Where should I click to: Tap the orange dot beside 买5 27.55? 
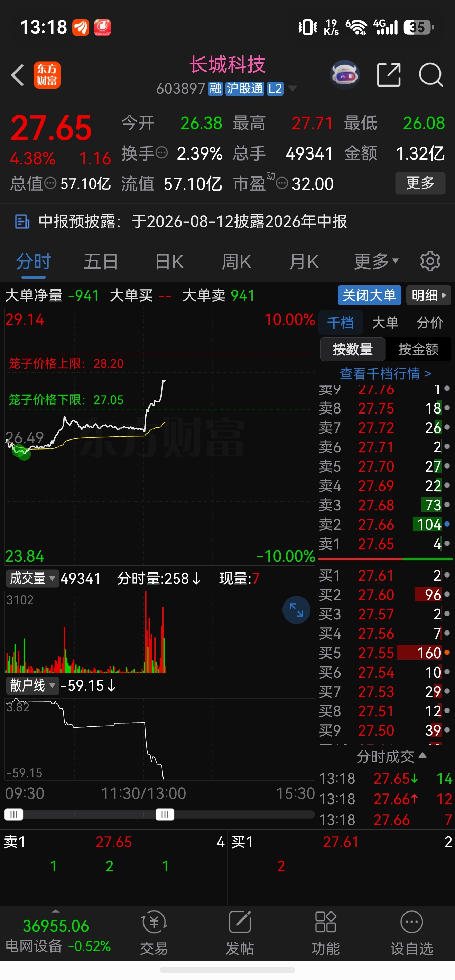coord(447,653)
